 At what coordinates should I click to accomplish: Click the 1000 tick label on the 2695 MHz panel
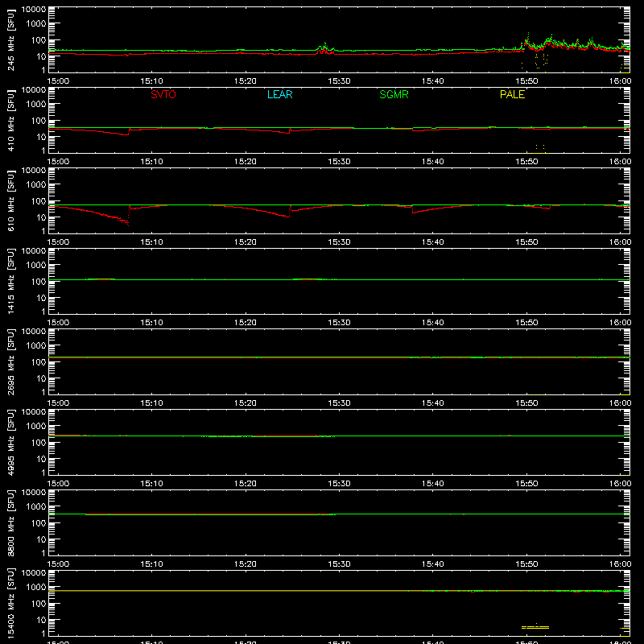tap(36, 346)
